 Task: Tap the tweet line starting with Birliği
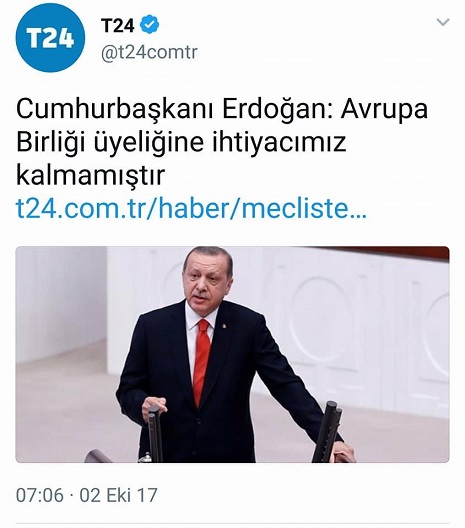181,143
